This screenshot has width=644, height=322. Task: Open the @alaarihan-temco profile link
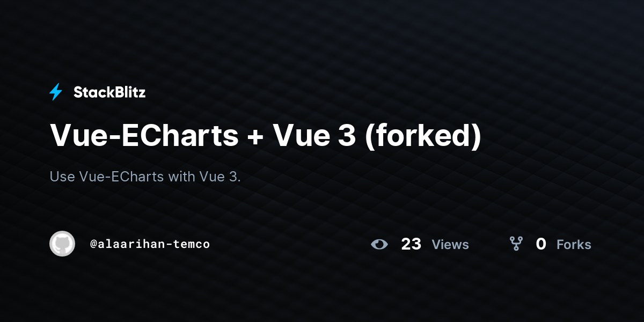coord(150,244)
